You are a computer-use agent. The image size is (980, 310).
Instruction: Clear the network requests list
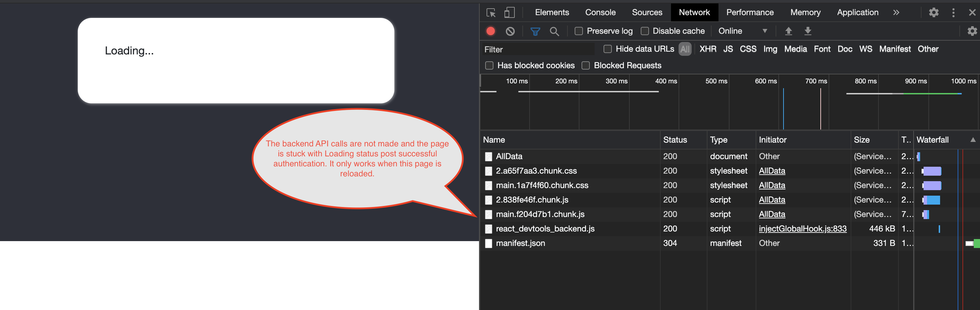[x=510, y=31]
